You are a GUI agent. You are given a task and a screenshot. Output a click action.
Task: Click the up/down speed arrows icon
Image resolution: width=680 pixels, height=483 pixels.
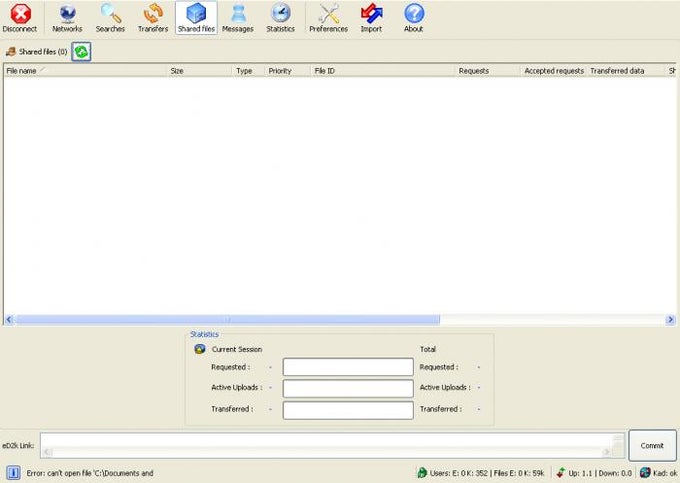(561, 473)
